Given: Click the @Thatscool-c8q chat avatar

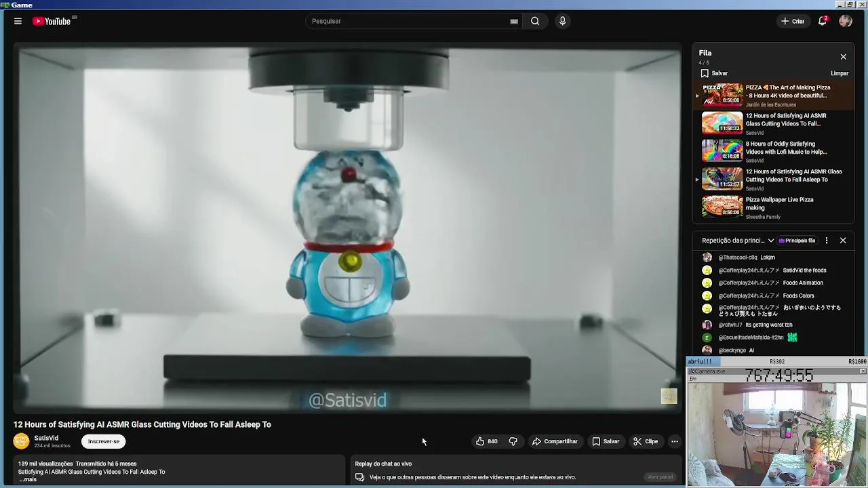Looking at the screenshot, I should pos(707,258).
